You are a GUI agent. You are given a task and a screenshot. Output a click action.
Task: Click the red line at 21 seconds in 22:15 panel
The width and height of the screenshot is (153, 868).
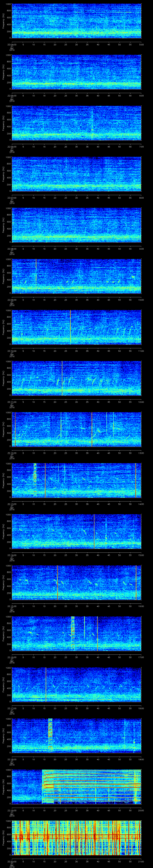[58, 582]
